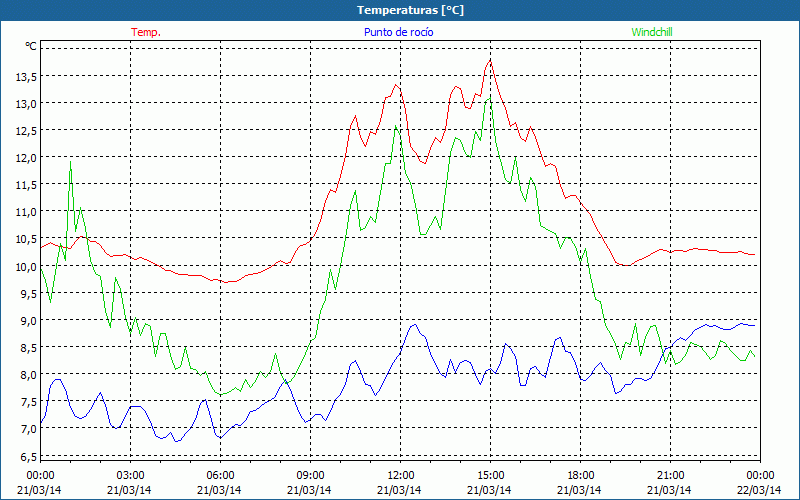
Task: Click the "°C" unit label above the y-axis
Action: pos(31,46)
